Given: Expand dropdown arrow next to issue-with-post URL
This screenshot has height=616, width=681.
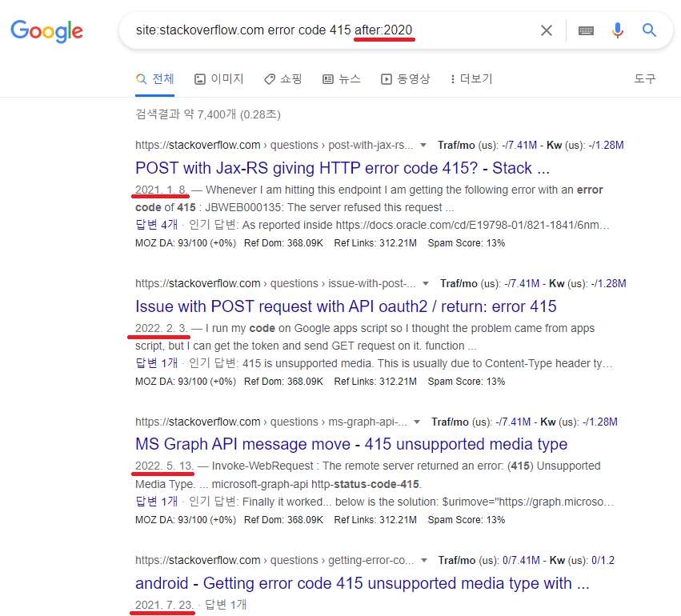Looking at the screenshot, I should [x=426, y=284].
